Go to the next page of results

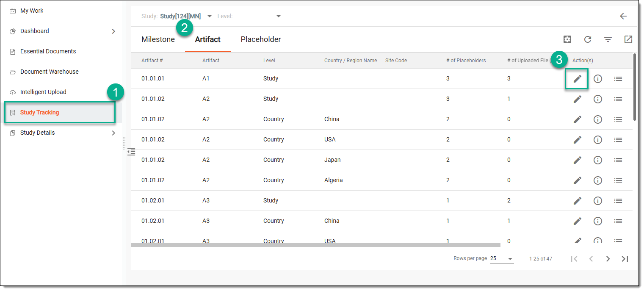pos(608,259)
